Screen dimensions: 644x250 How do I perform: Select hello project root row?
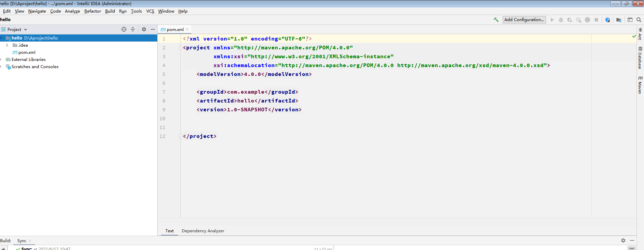coord(79,38)
